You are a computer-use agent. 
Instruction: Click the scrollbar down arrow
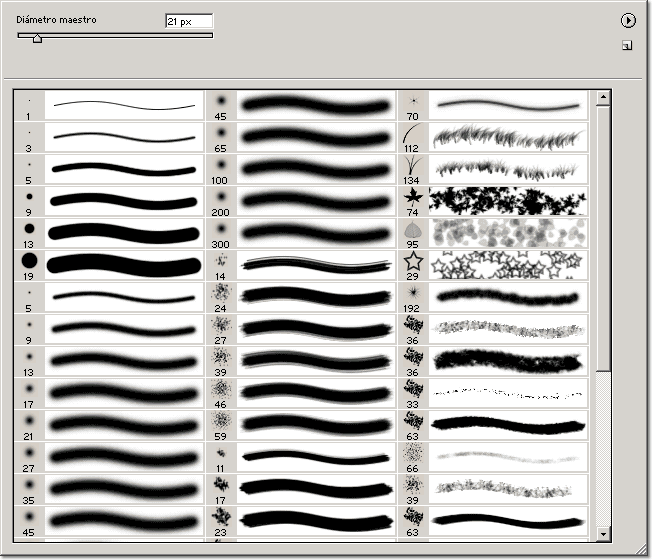coord(603,533)
